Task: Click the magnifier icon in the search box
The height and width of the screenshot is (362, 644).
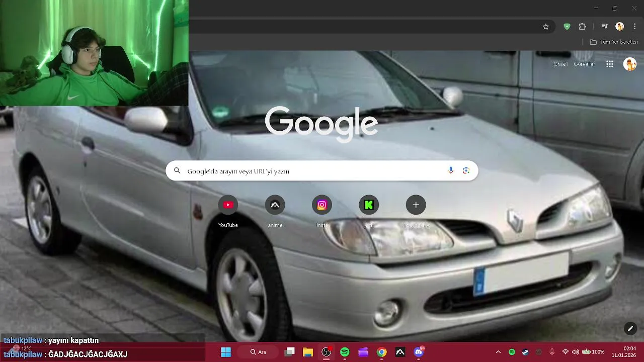Action: pyautogui.click(x=177, y=171)
